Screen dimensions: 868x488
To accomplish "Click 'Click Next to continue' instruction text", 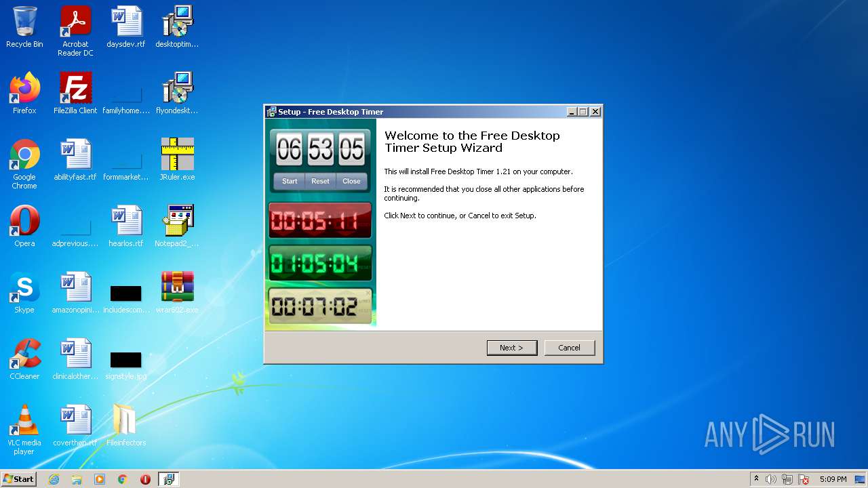I will [x=460, y=216].
